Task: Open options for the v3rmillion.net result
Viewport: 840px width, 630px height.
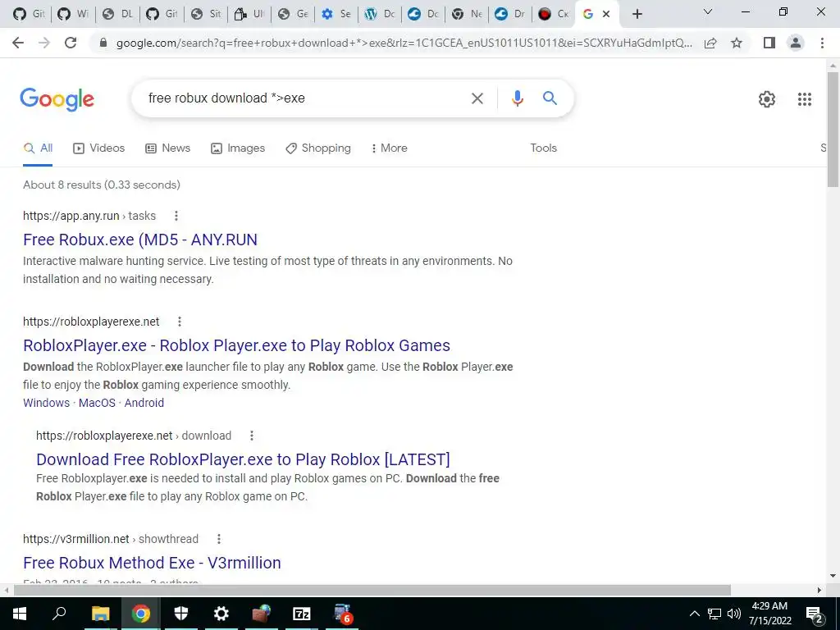Action: coord(218,539)
